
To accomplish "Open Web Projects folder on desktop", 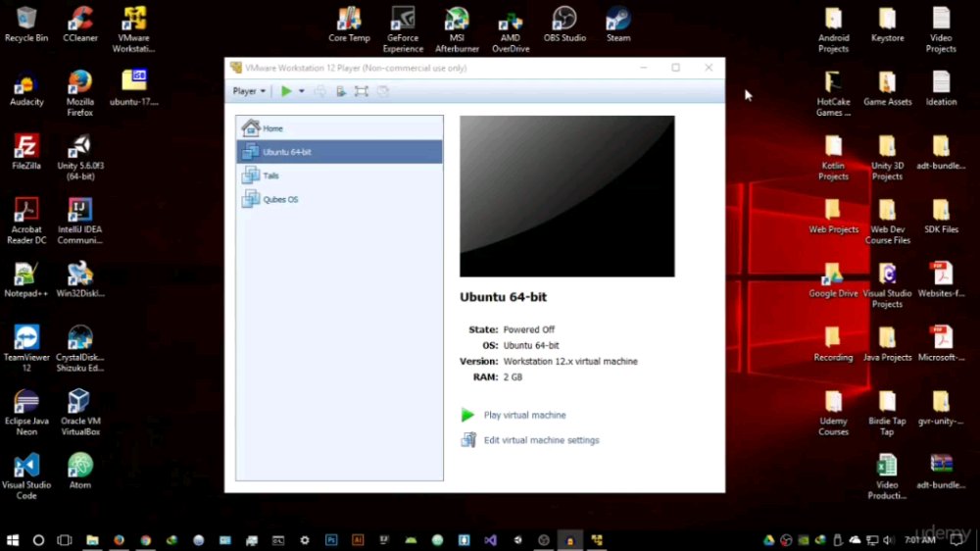I will (x=834, y=217).
